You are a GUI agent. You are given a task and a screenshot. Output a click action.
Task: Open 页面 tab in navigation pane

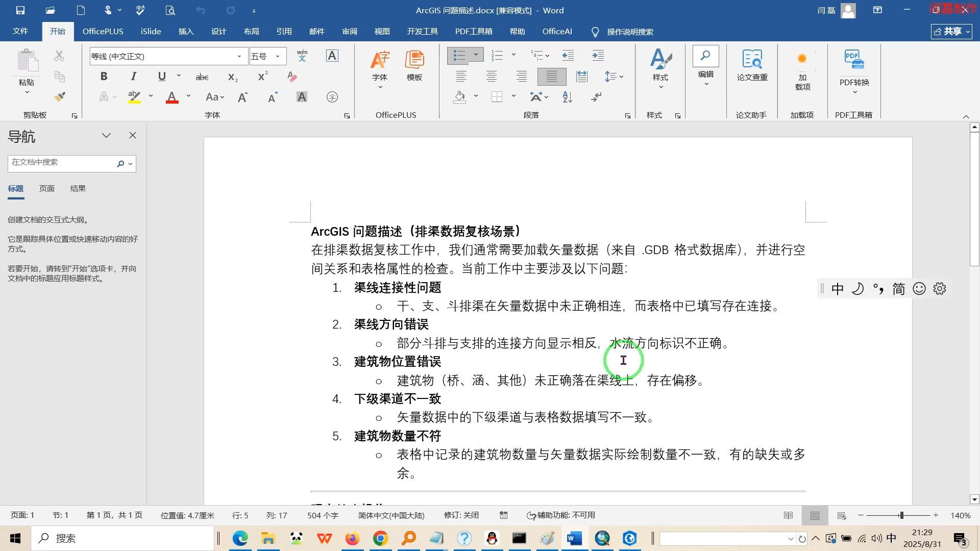tap(46, 188)
